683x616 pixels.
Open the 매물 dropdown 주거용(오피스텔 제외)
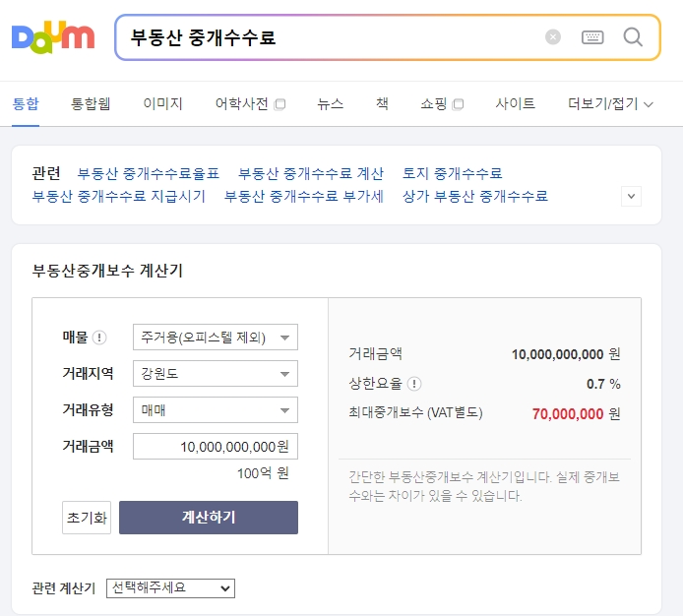(216, 338)
